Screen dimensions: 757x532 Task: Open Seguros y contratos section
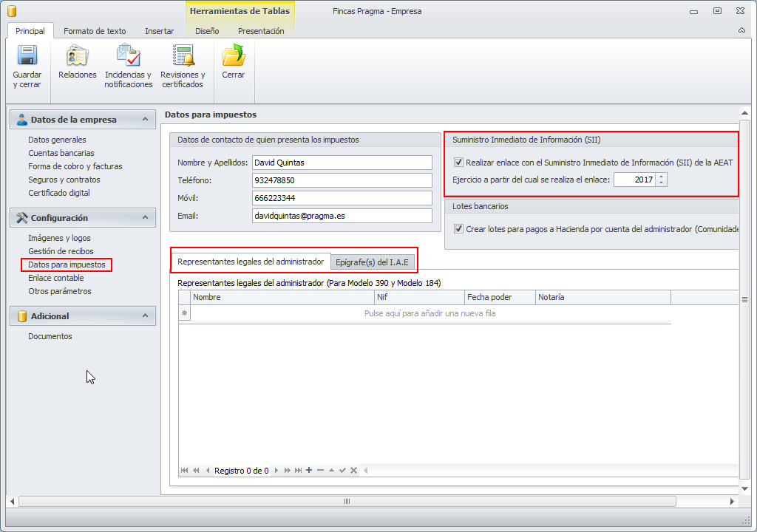pyautogui.click(x=64, y=180)
